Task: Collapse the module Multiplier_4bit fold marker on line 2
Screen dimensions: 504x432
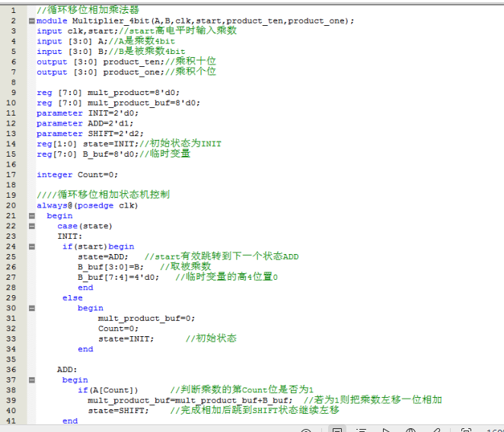Action: click(32, 21)
